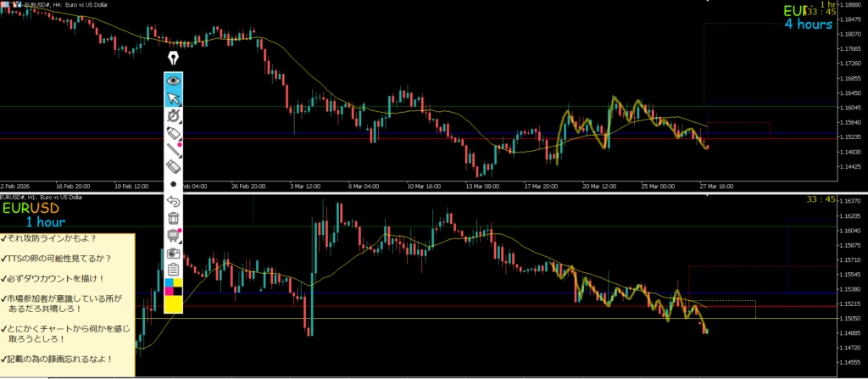Select the Pen drawing tool

click(174, 116)
